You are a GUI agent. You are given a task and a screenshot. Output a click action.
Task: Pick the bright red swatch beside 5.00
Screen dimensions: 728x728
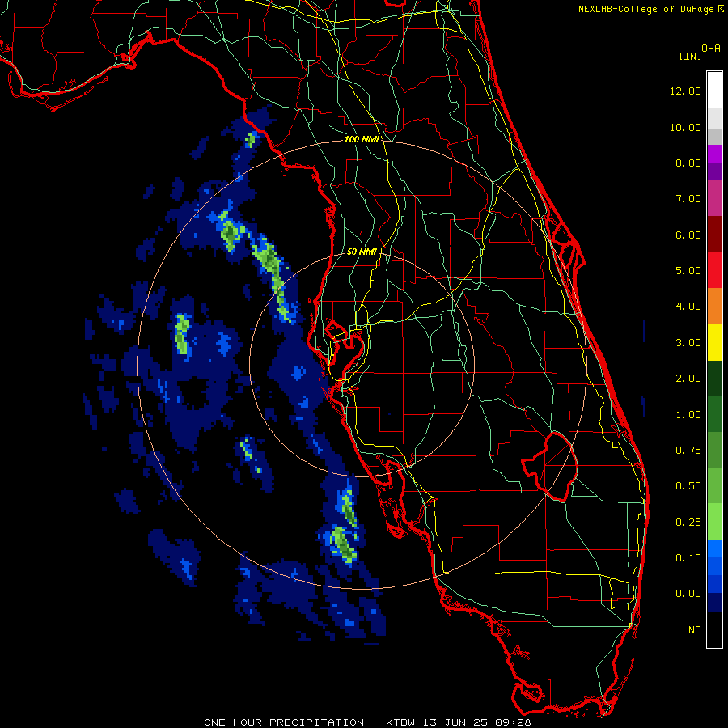[x=714, y=270]
